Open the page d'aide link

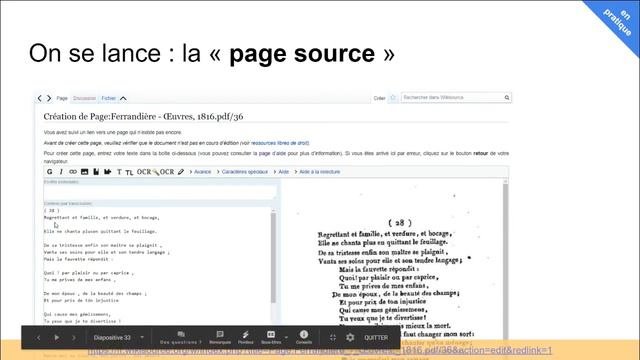[x=272, y=153]
